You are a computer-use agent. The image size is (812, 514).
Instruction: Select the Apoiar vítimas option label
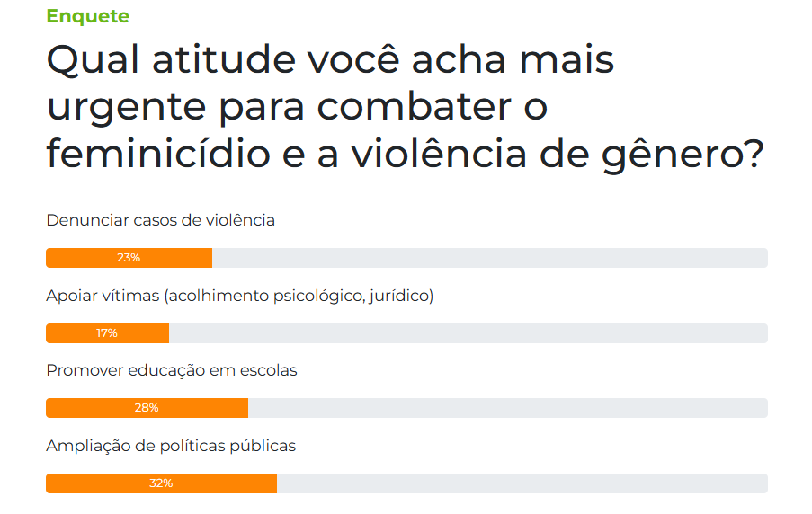pyautogui.click(x=240, y=296)
